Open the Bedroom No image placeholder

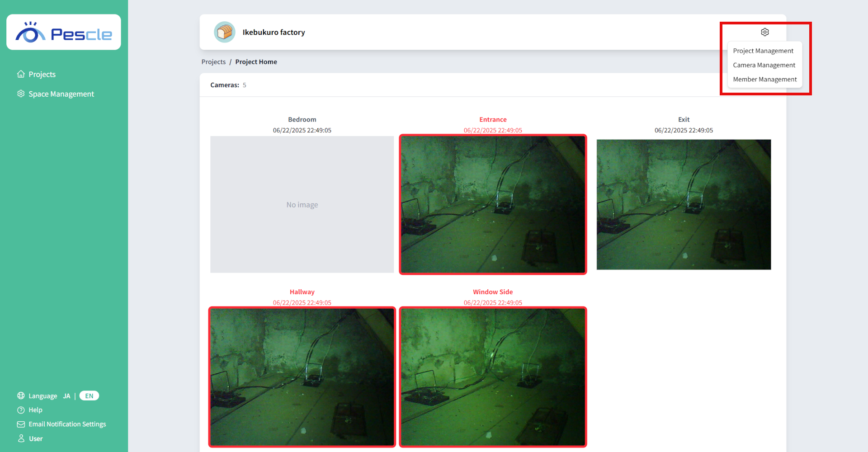302,204
